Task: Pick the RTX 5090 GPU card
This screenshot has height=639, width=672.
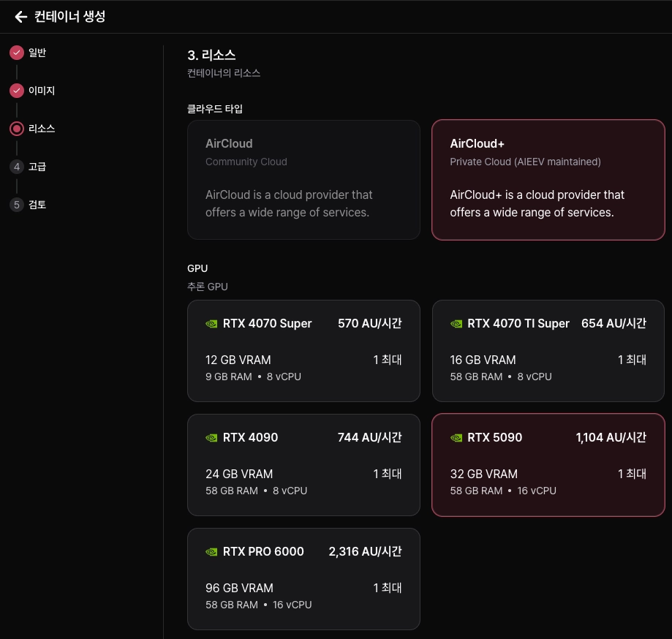Action: coord(548,464)
